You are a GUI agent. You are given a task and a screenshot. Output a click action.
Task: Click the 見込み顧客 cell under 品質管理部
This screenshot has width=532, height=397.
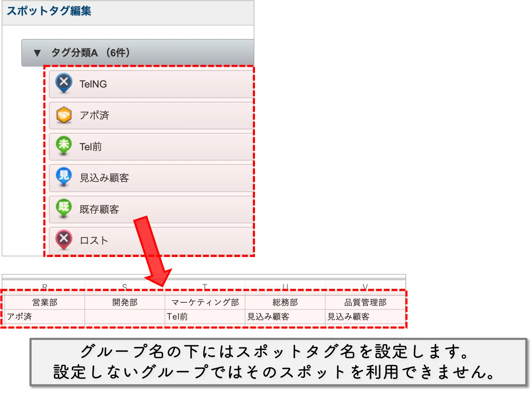point(365,317)
